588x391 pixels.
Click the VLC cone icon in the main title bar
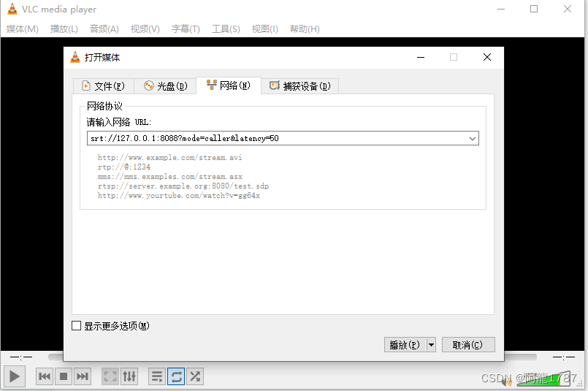pos(12,9)
